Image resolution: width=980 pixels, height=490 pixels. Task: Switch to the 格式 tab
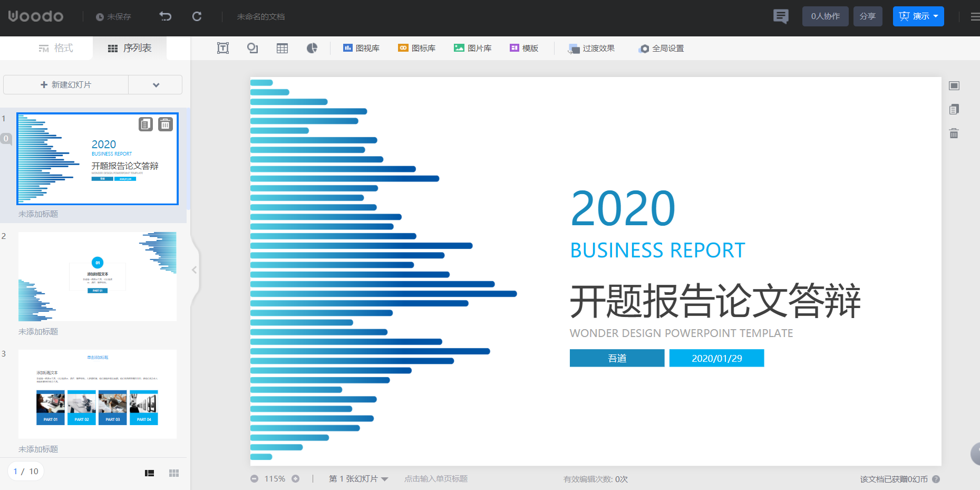(x=56, y=48)
